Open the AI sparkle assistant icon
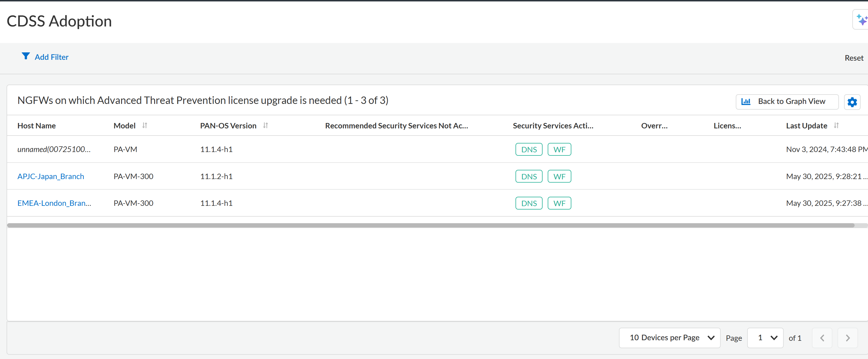 pos(861,20)
